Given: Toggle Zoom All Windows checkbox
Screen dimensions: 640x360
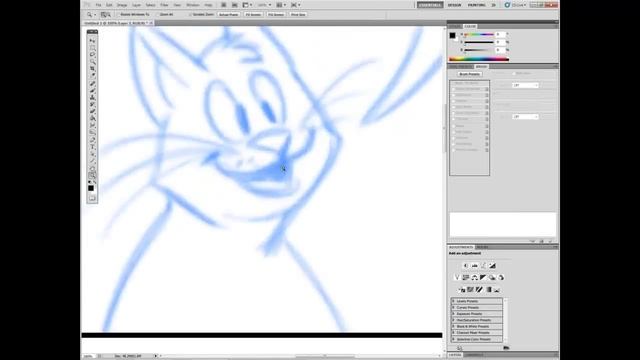Looking at the screenshot, I should click(158, 14).
